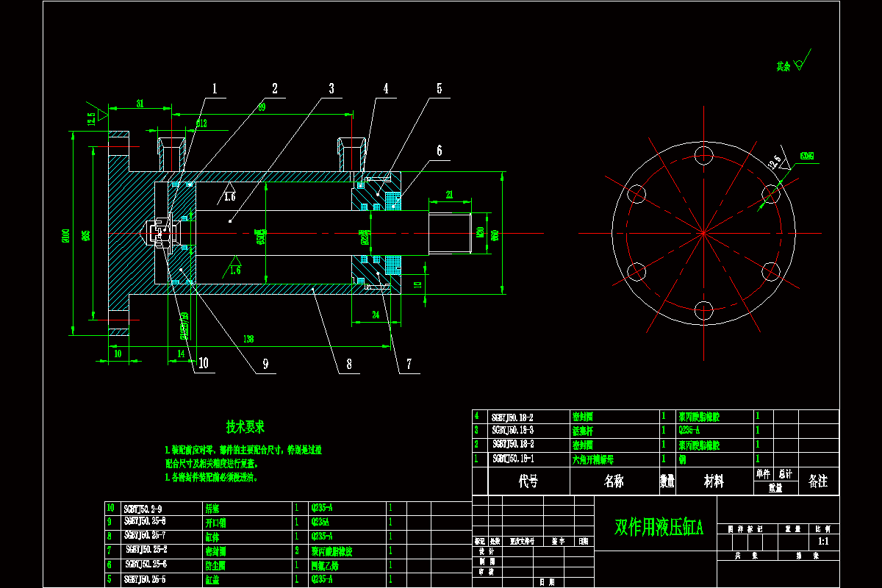Click part code SGBYJ50.25-2
The image size is (882, 588).
(x=147, y=549)
